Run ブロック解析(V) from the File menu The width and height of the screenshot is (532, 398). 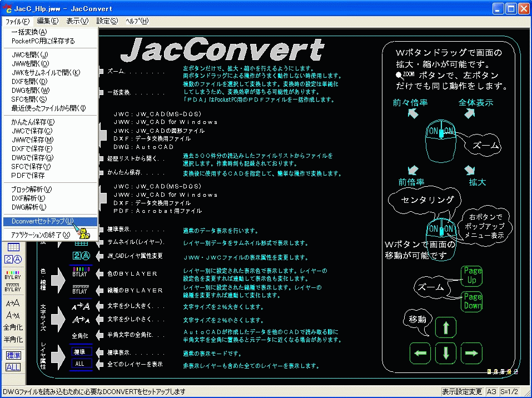[x=50, y=190]
